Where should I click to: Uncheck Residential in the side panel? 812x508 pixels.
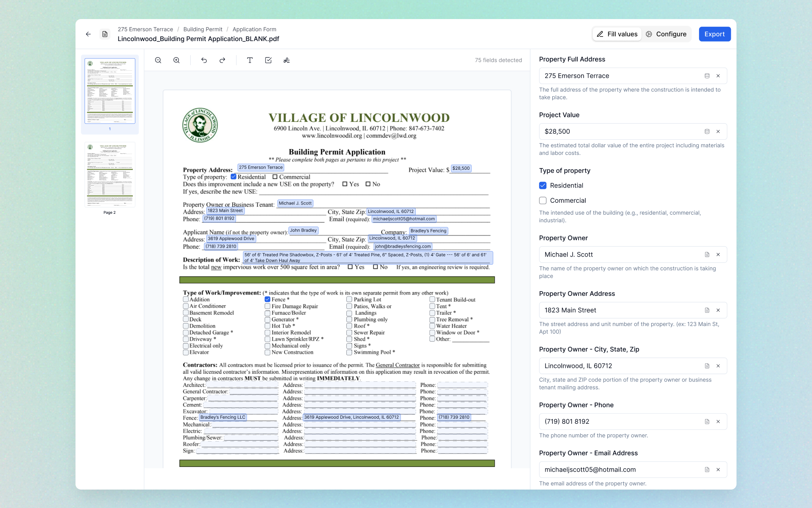(543, 185)
